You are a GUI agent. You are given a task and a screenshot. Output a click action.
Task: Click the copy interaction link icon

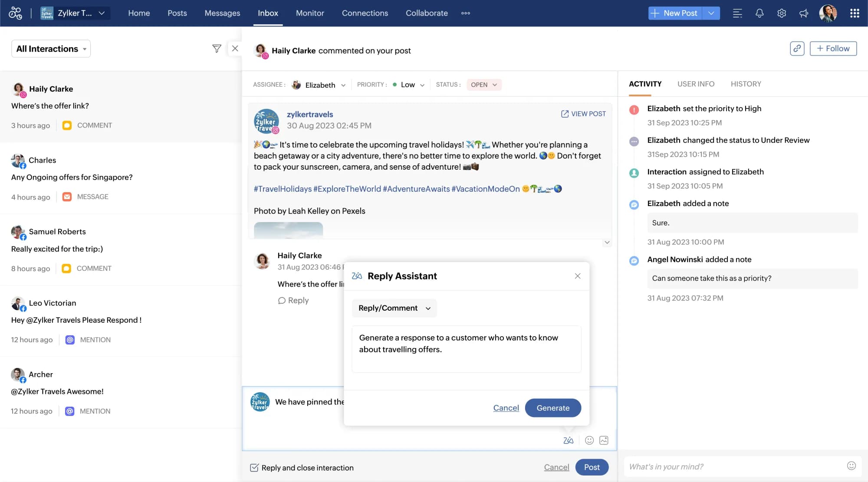coord(797,48)
